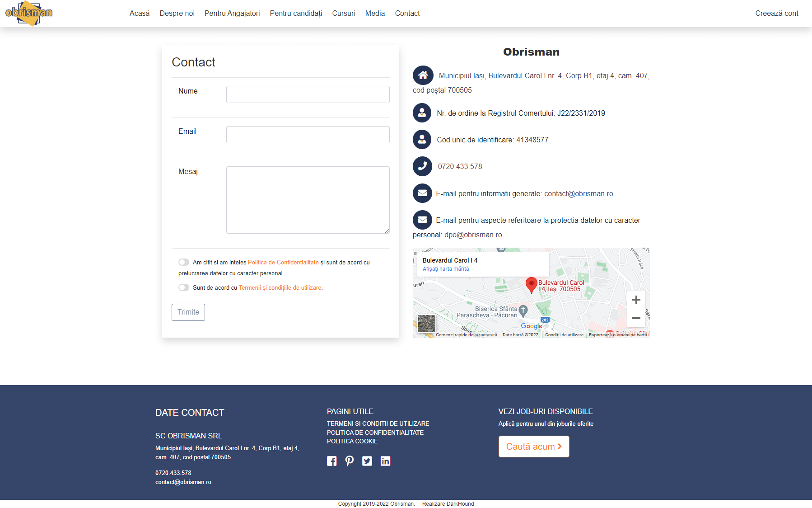Open the Twitter icon in footer

coord(367,461)
